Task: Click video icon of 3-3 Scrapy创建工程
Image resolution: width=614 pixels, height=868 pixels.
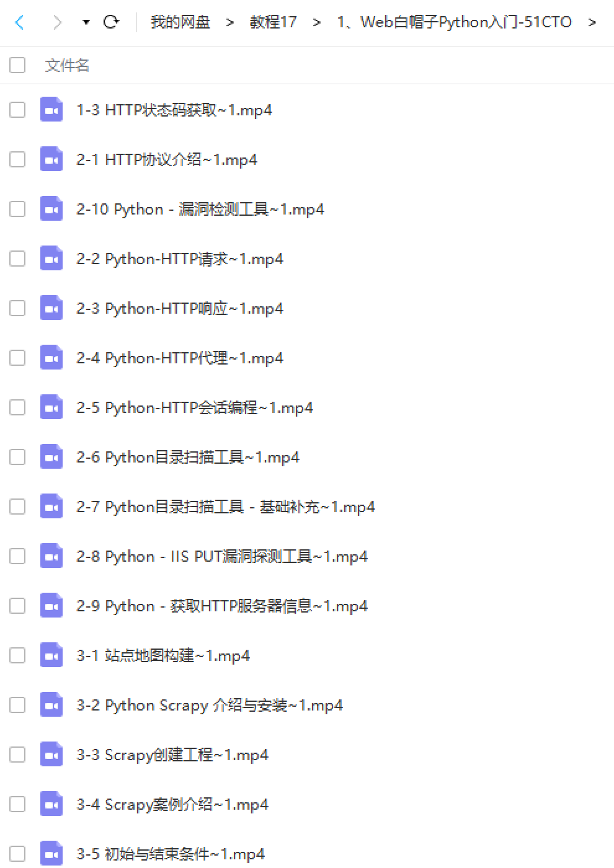Action: (51, 755)
